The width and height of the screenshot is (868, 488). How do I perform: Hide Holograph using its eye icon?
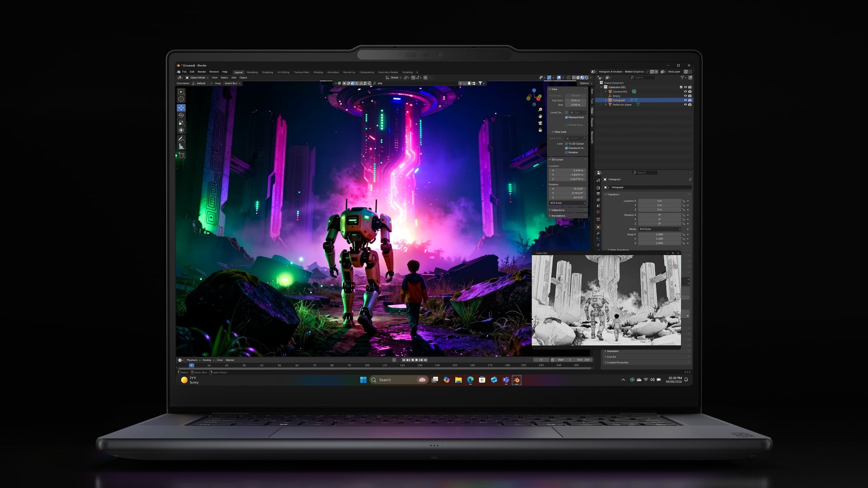[686, 100]
